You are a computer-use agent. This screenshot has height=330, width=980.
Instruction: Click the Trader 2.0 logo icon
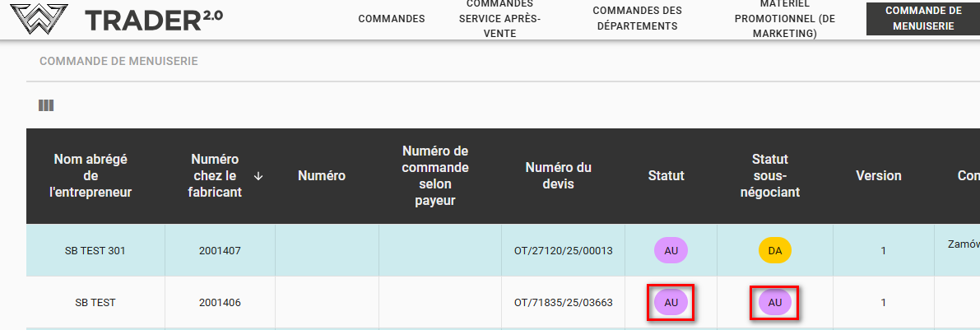pos(35,19)
